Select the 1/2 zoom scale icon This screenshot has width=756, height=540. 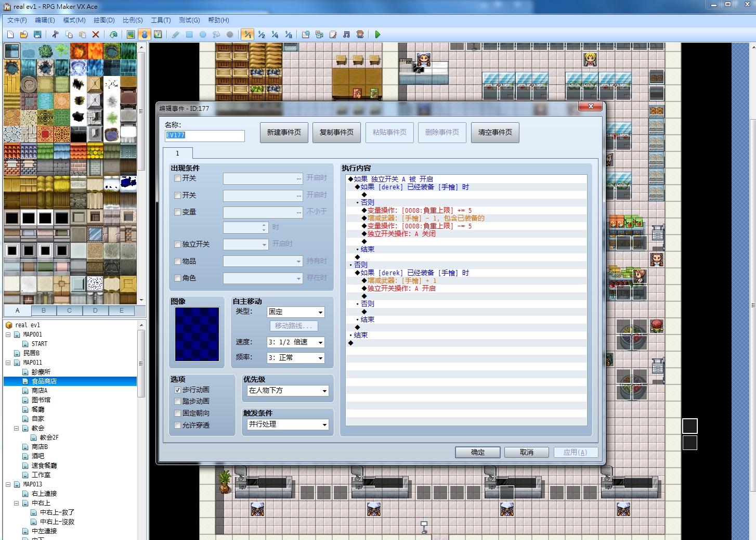click(x=262, y=34)
